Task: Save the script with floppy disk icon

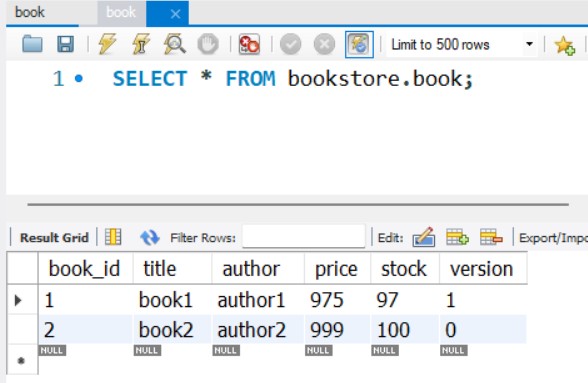Action: pos(65,44)
